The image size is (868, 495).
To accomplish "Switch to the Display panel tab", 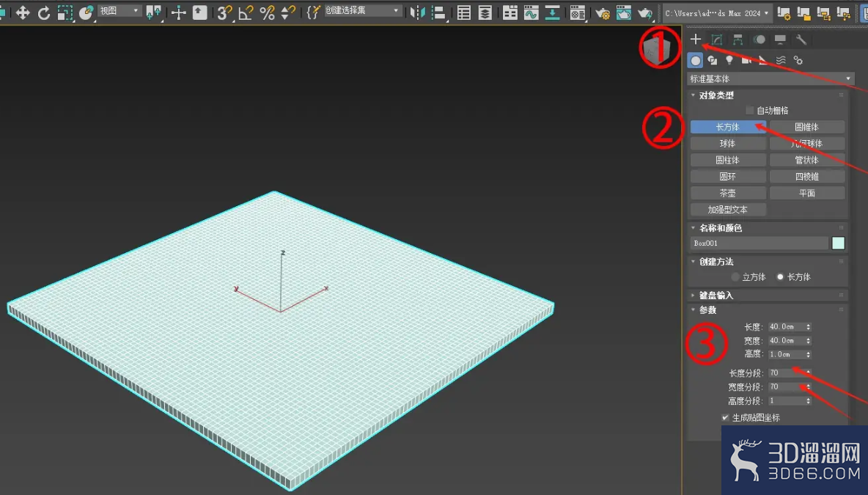I will coord(780,40).
